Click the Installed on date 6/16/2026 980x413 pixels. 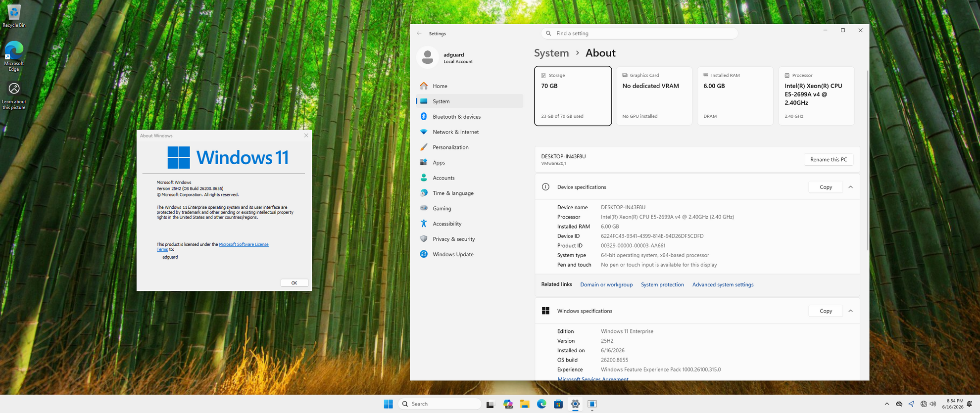click(613, 351)
